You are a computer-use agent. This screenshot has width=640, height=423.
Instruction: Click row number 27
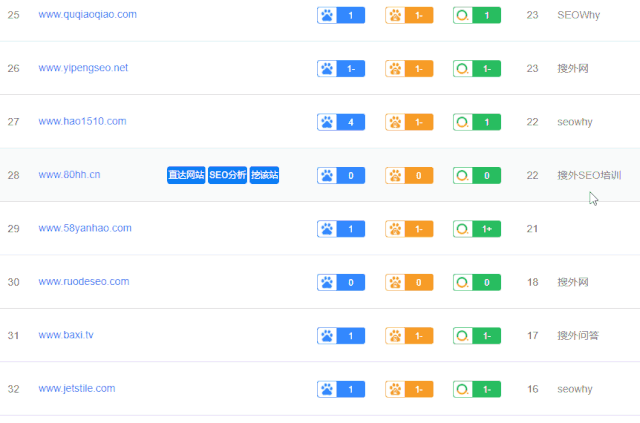click(13, 122)
